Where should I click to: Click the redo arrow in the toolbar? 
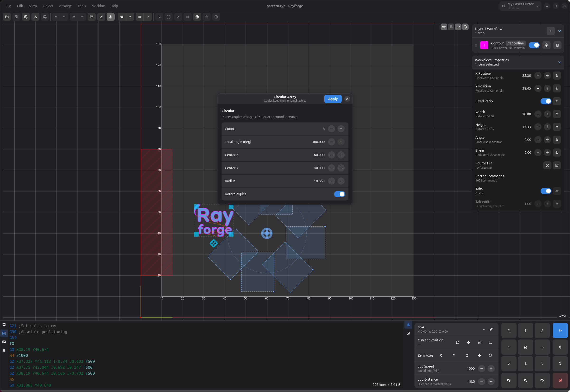click(x=74, y=17)
